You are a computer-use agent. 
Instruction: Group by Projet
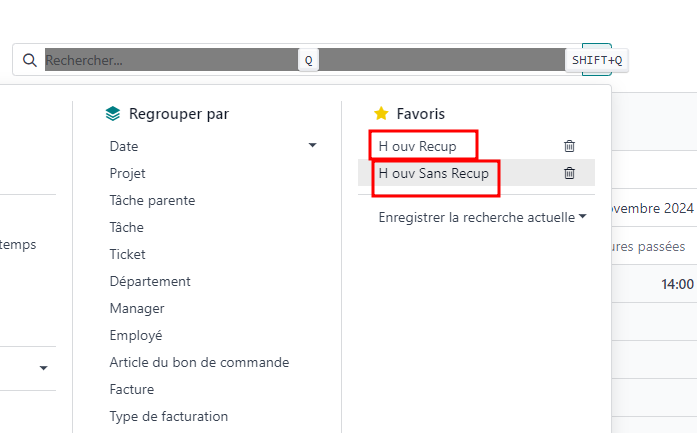tap(127, 173)
